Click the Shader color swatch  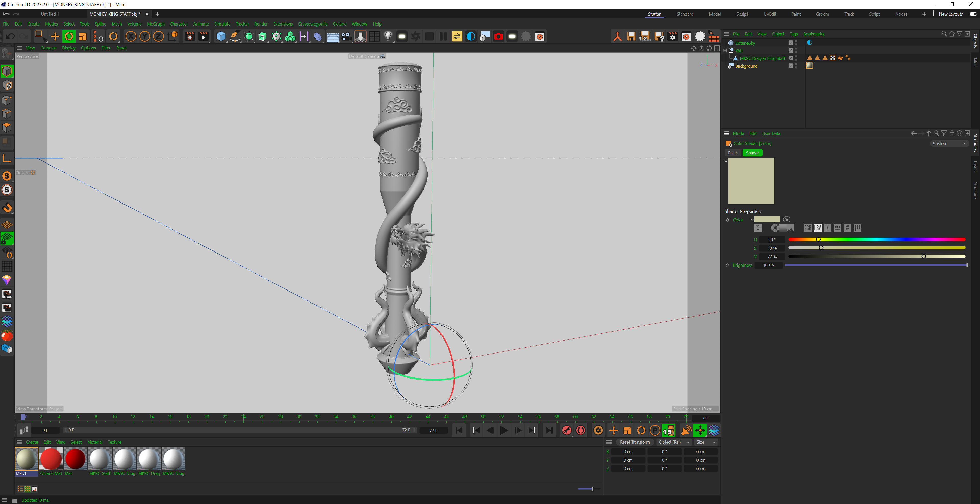click(x=767, y=219)
